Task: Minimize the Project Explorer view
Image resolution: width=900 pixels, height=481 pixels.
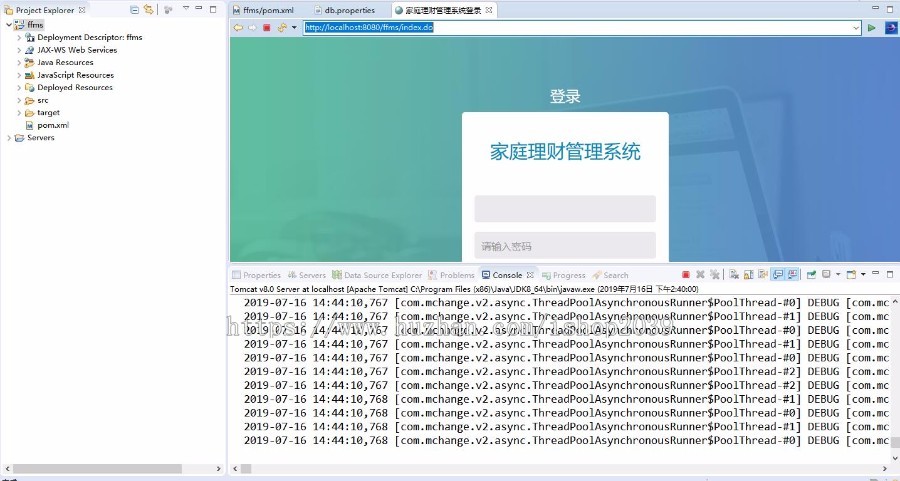Action: click(x=199, y=9)
